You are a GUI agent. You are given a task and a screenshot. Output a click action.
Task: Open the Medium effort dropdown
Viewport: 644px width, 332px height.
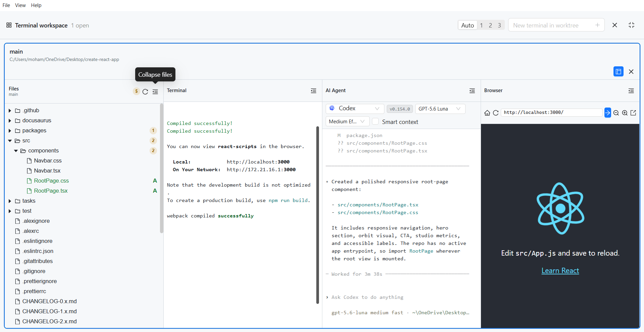coord(347,121)
